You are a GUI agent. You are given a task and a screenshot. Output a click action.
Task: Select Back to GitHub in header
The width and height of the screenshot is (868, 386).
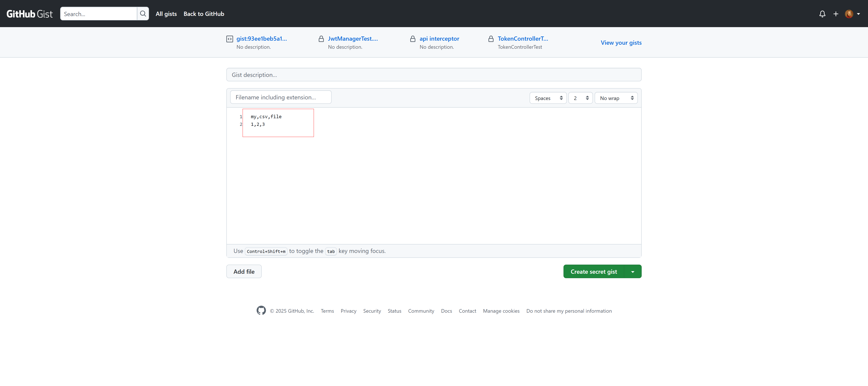203,14
